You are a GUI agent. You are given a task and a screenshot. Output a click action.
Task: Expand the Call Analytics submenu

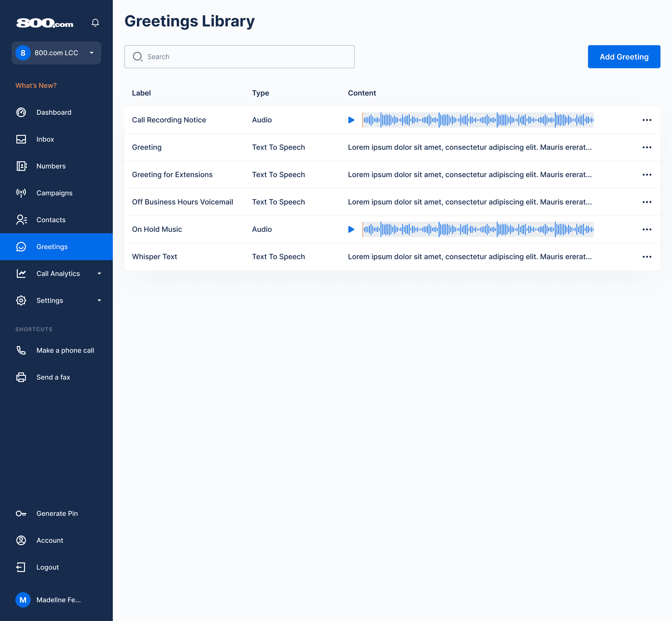(x=99, y=274)
